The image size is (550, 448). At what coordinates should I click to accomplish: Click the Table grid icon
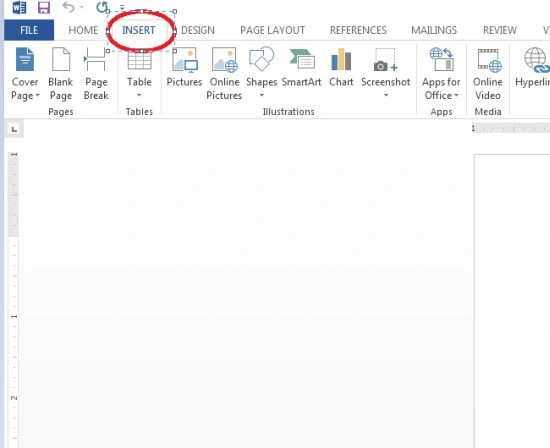click(x=139, y=60)
